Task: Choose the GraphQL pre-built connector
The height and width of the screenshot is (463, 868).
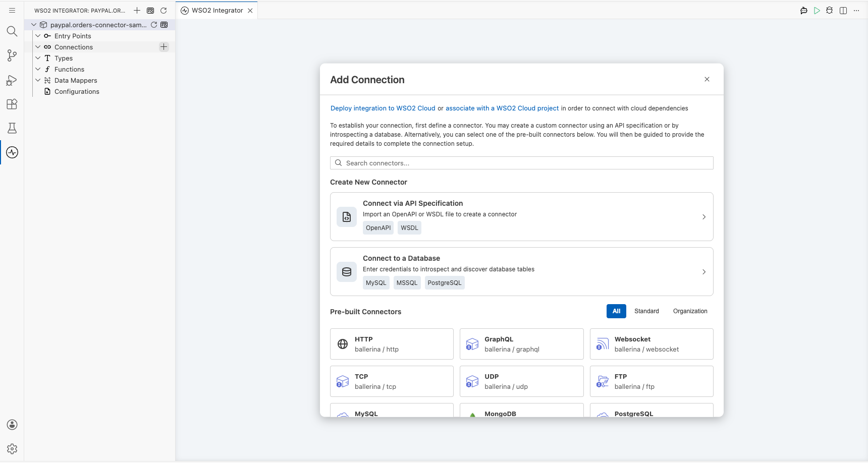Action: pos(521,344)
